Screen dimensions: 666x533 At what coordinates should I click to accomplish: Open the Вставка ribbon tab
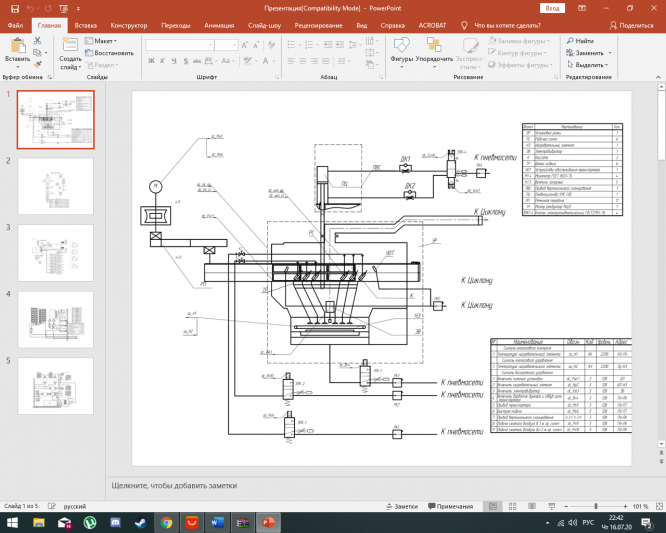86,23
